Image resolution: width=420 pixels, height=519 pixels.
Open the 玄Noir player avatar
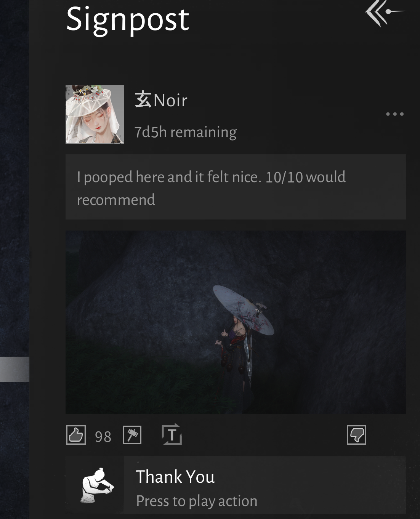95,114
